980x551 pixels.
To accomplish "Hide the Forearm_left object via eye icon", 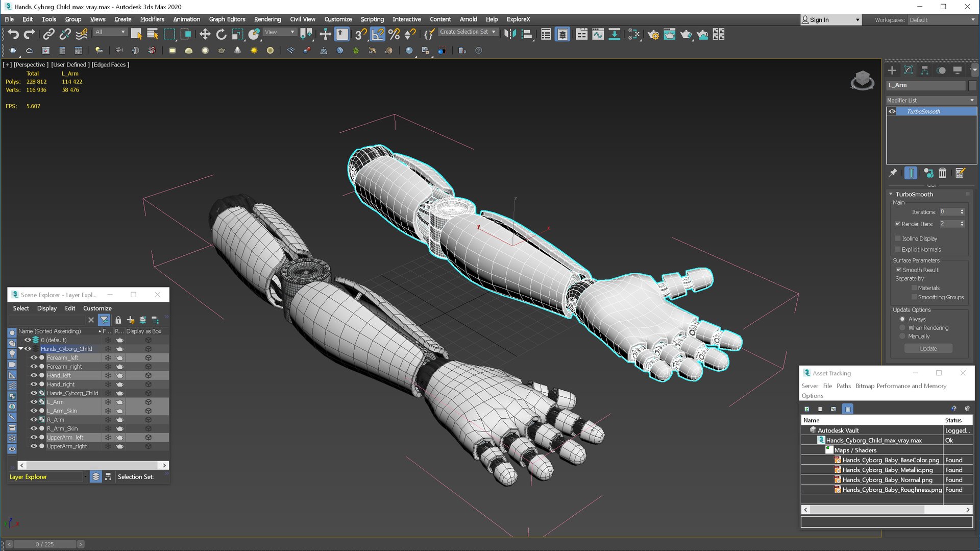I will (34, 358).
